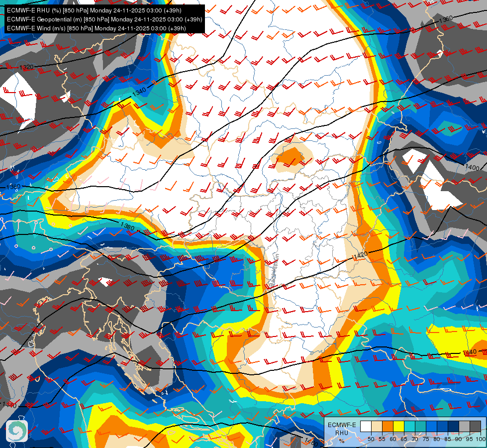487x448 pixels.
Task: Click the 1400 geopotential contour label
Action: coord(472,167)
